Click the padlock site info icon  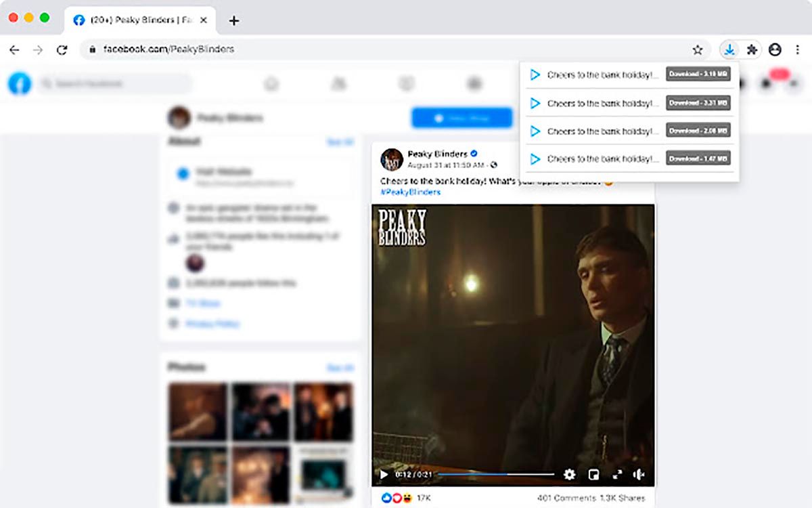[93, 49]
